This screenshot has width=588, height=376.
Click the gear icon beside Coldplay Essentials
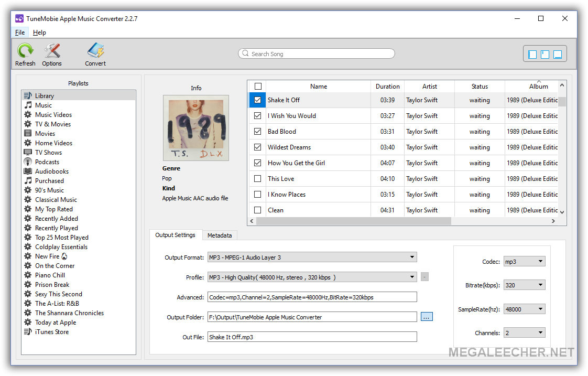(x=28, y=246)
